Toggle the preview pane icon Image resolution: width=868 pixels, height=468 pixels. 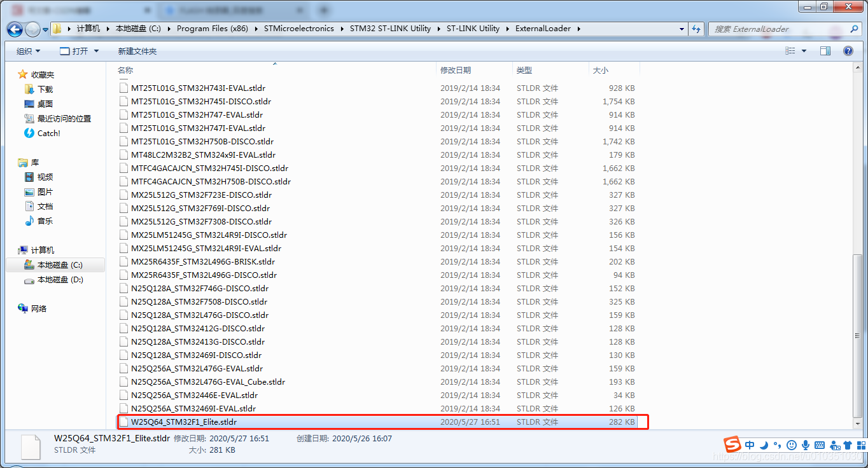click(x=825, y=51)
